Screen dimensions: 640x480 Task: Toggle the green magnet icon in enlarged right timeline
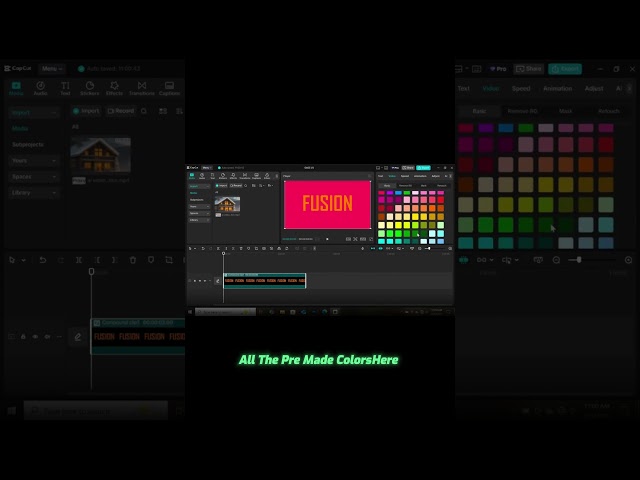point(464,260)
